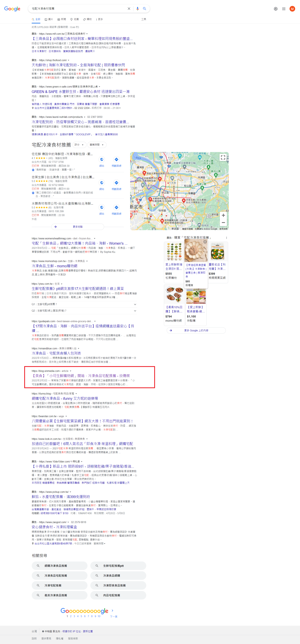Open dropdown arrow beside womenshealthmag result URL
300x644 pixels.
(x=95, y=238)
